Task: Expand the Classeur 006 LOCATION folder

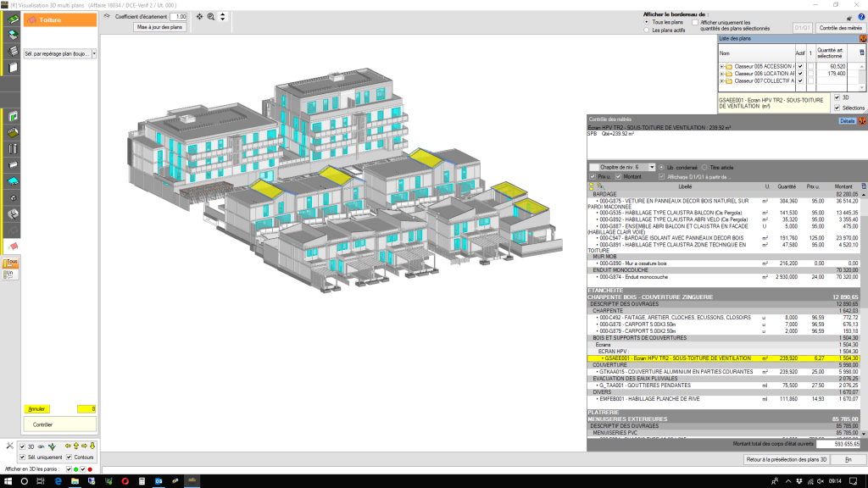Action: click(x=722, y=74)
